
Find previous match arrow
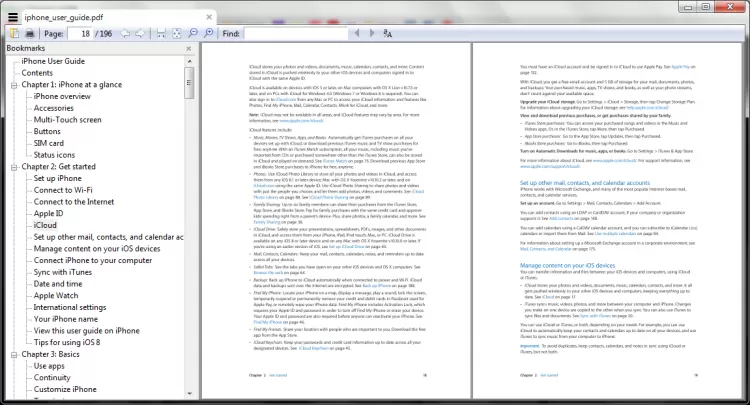coord(357,33)
